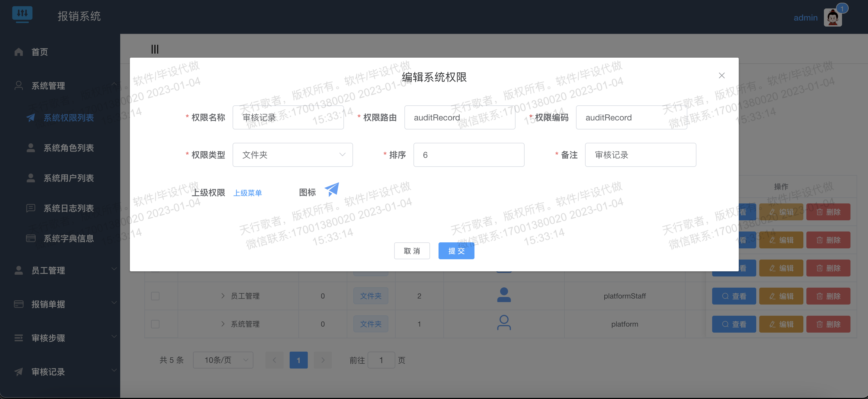Close the 编辑系统权限 dialog with X
The image size is (868, 399).
[x=722, y=75]
